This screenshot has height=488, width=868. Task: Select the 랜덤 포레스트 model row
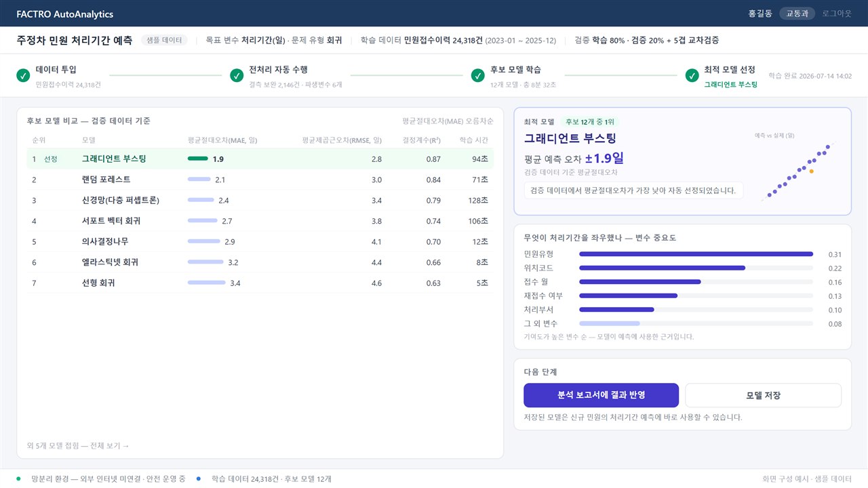(x=260, y=180)
